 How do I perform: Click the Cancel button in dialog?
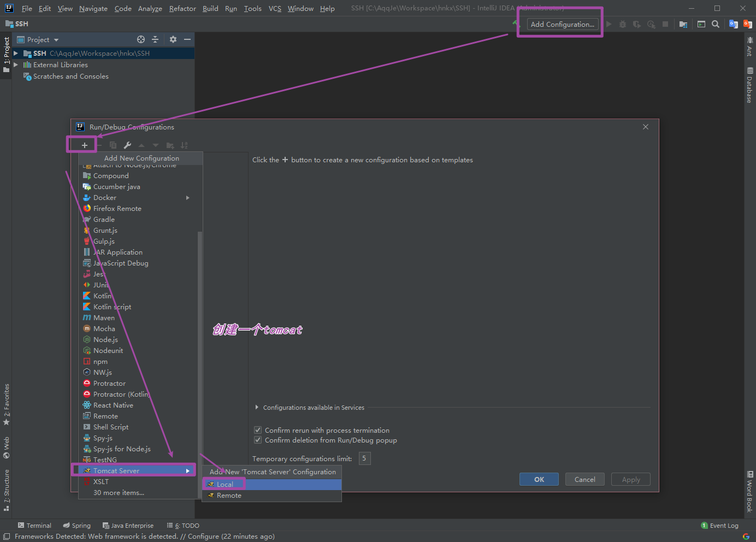tap(585, 479)
